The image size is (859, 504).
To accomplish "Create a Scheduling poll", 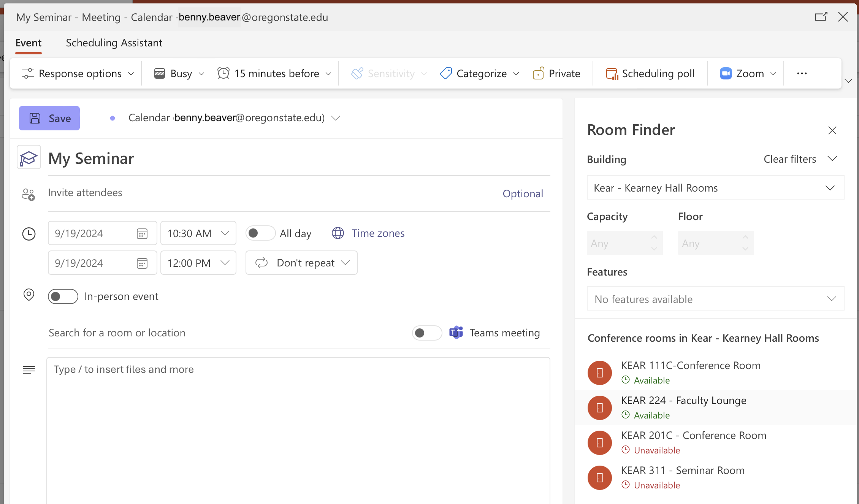I will (x=650, y=73).
